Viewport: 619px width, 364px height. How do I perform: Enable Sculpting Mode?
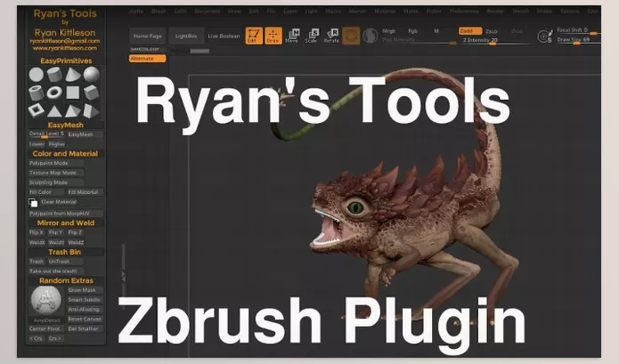56,182
